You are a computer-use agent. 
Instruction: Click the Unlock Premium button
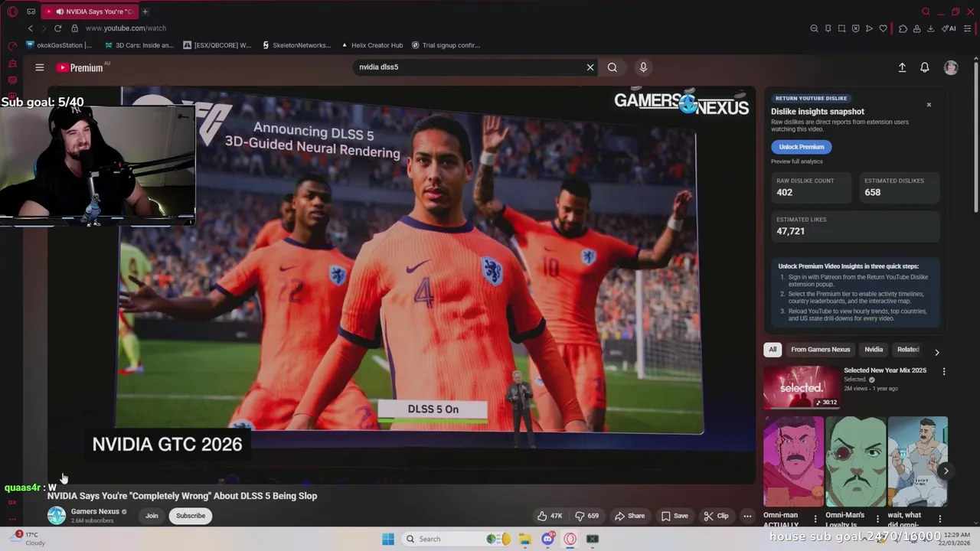coord(802,147)
